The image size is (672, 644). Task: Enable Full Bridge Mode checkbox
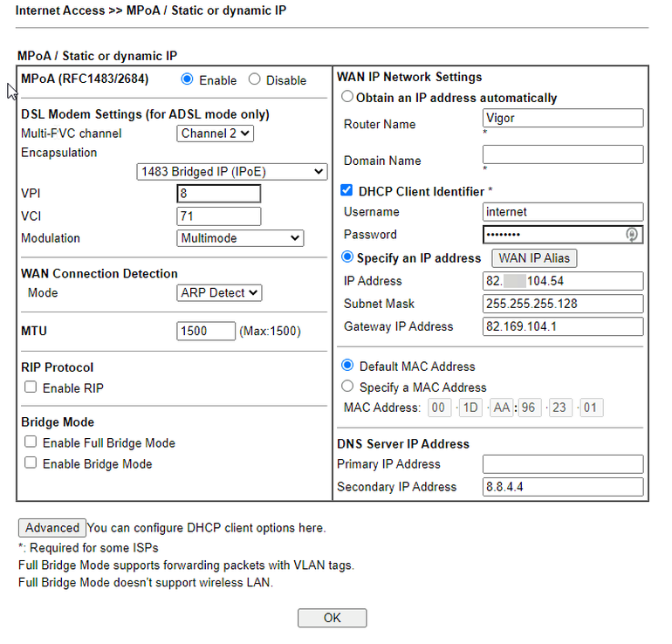[x=31, y=442]
